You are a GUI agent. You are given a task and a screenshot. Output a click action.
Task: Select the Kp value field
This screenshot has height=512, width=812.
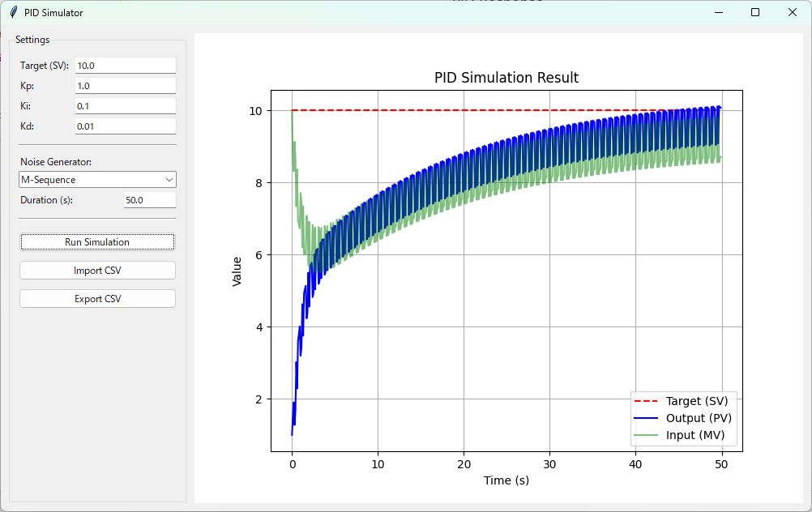pos(125,86)
